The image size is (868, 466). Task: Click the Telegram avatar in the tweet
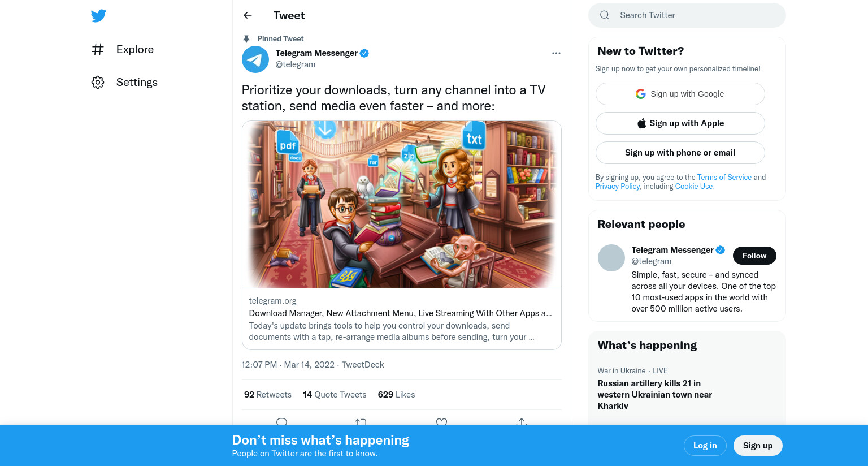[x=255, y=59]
